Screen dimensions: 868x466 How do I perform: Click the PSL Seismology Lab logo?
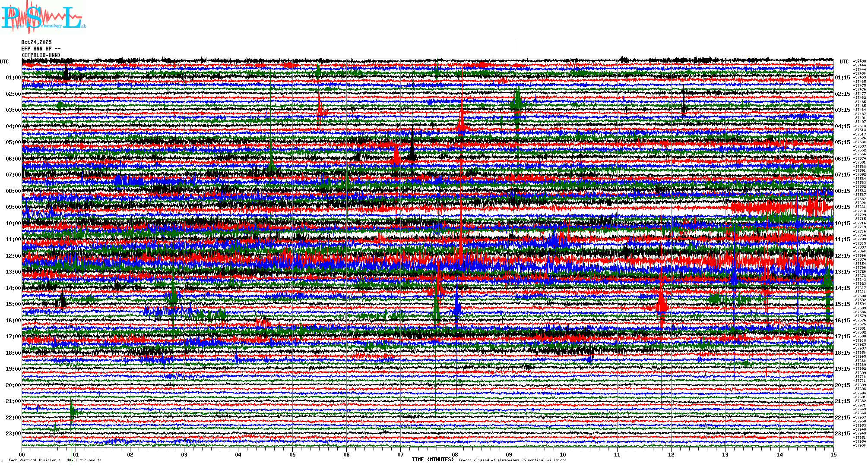click(x=43, y=17)
